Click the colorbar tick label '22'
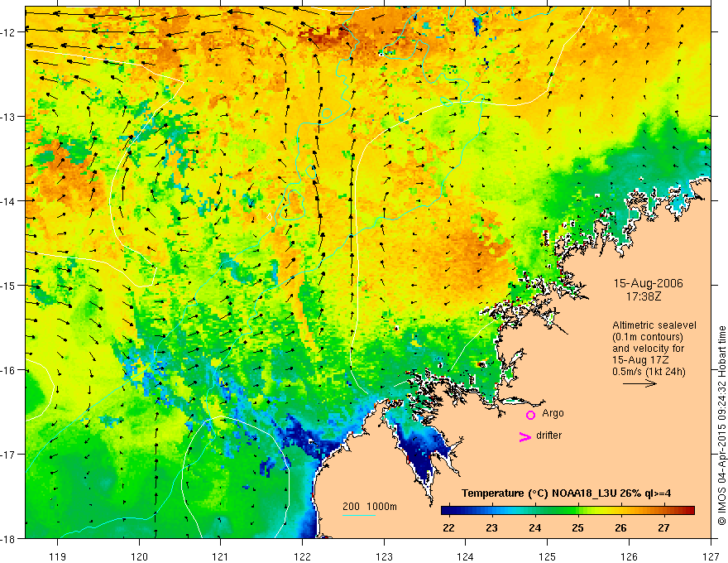728x563 pixels. click(448, 528)
